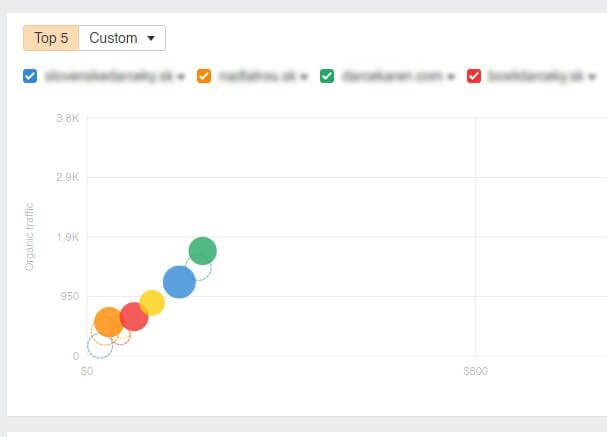The height and width of the screenshot is (437, 607).
Task: Click the solid orange bubble on the chart
Action: click(x=109, y=322)
